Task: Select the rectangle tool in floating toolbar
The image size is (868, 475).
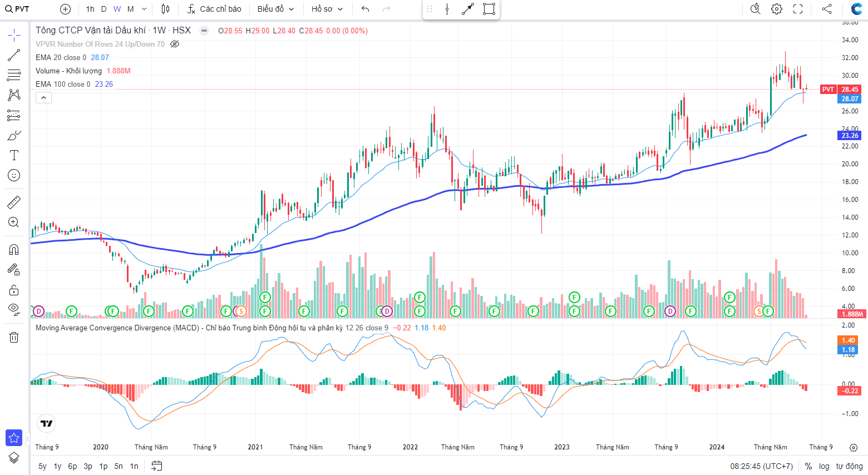Action: (x=489, y=9)
